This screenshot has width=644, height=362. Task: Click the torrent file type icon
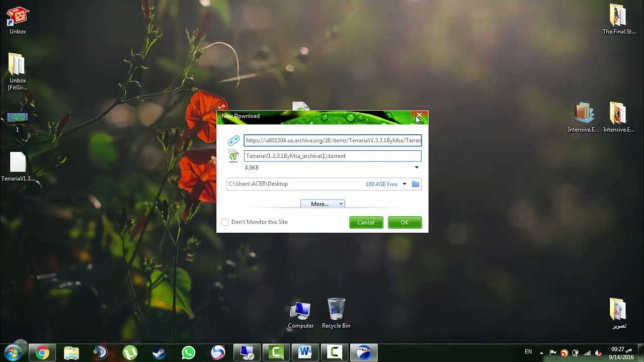(233, 156)
